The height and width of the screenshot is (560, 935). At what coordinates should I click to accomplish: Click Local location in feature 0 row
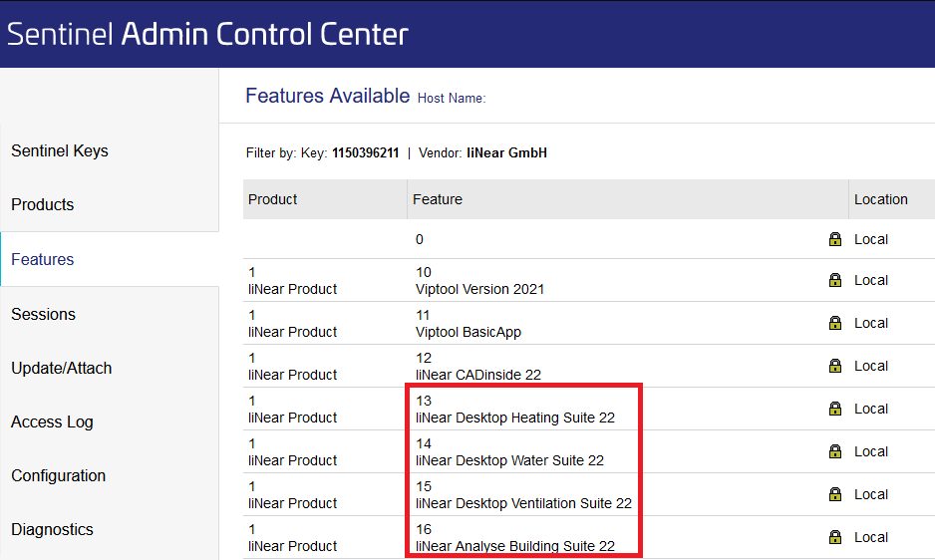(871, 239)
